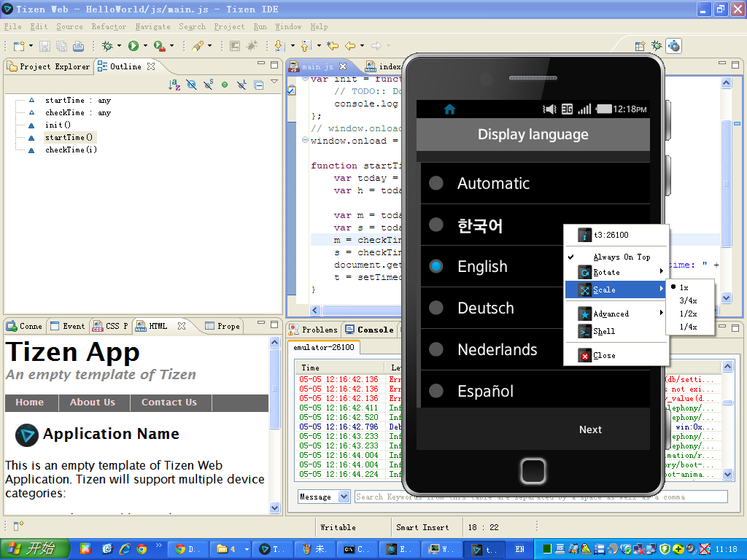Click the emulator hardware home button

(x=533, y=471)
